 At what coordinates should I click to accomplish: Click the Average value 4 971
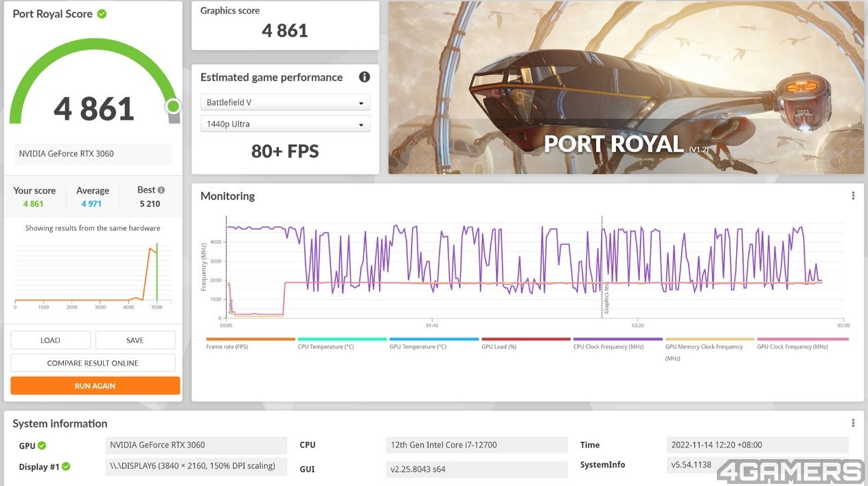point(91,204)
